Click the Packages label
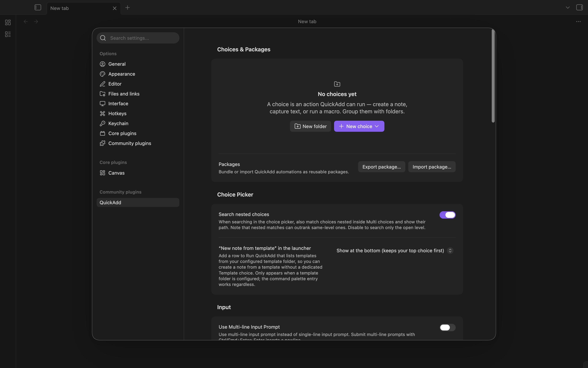 click(x=229, y=164)
